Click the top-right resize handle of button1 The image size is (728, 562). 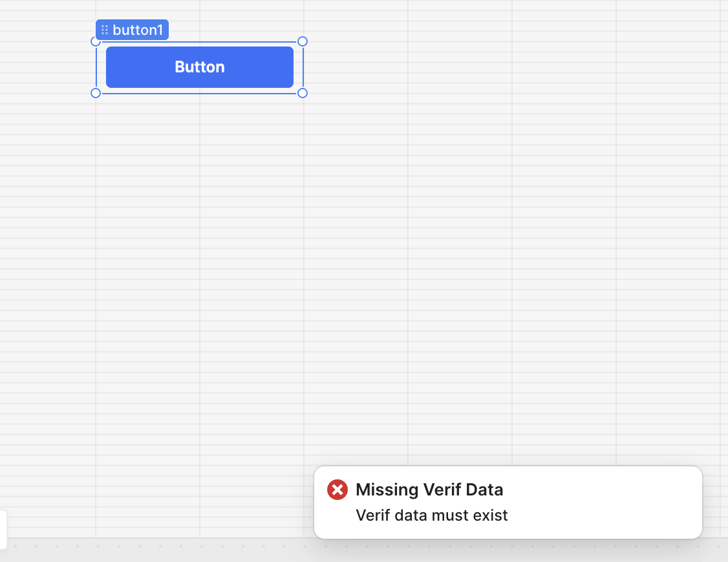[302, 41]
